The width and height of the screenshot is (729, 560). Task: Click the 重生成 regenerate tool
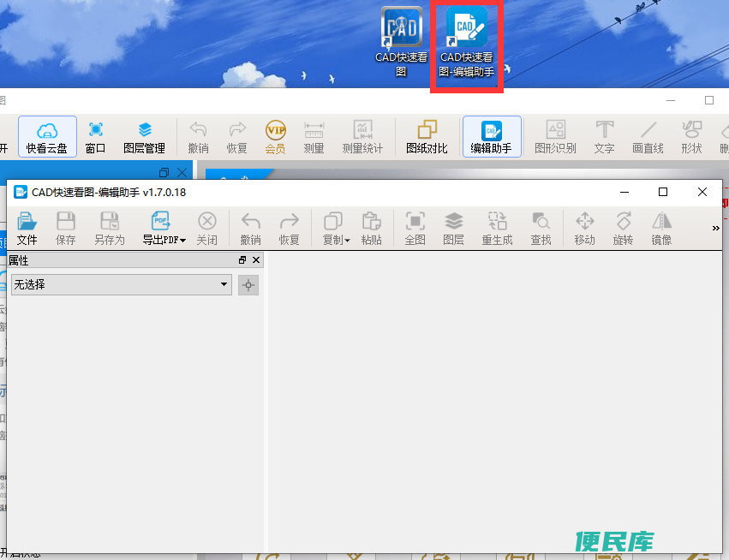point(498,228)
